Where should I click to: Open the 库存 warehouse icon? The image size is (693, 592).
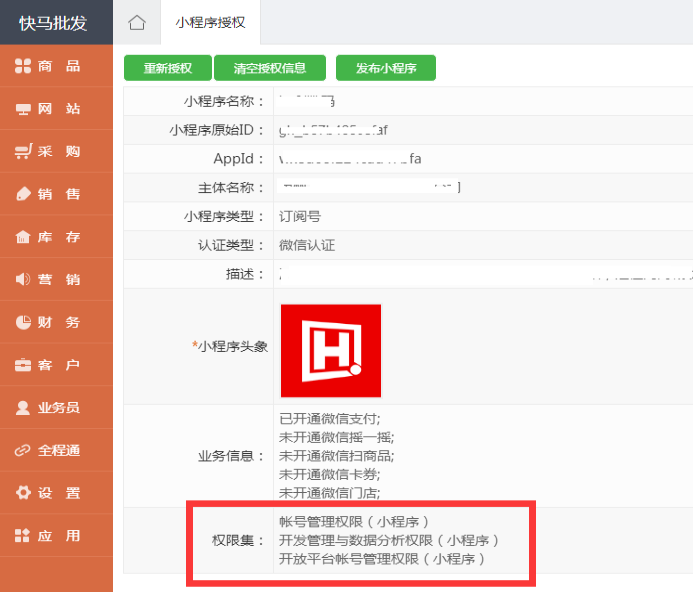[23, 237]
